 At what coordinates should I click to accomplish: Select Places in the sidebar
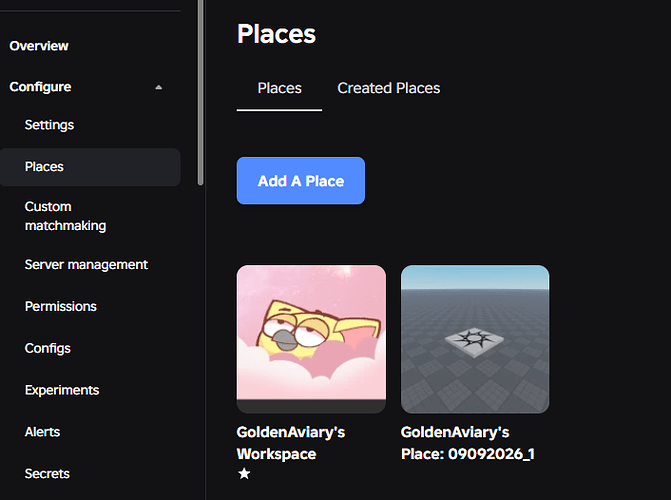pos(90,167)
